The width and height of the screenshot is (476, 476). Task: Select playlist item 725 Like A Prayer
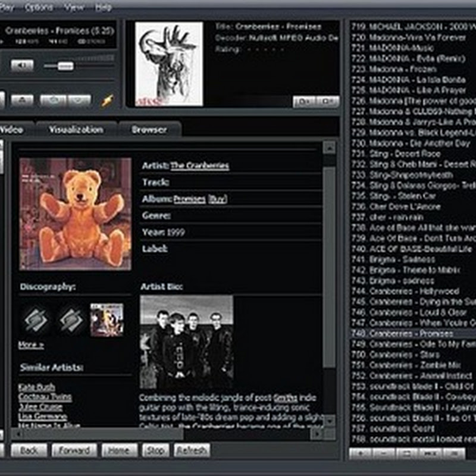413,90
